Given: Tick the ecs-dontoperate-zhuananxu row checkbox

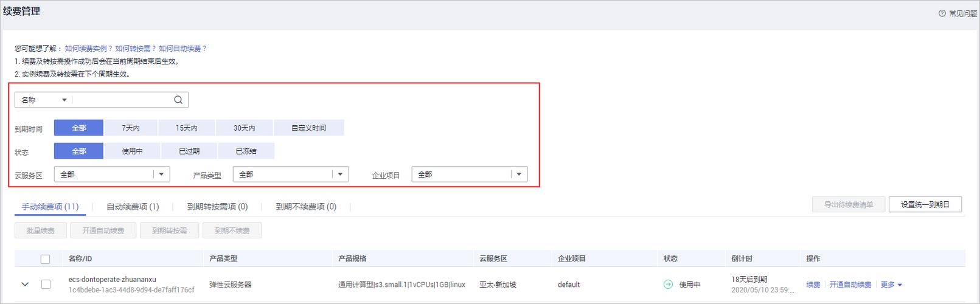Looking at the screenshot, I should point(46,284).
